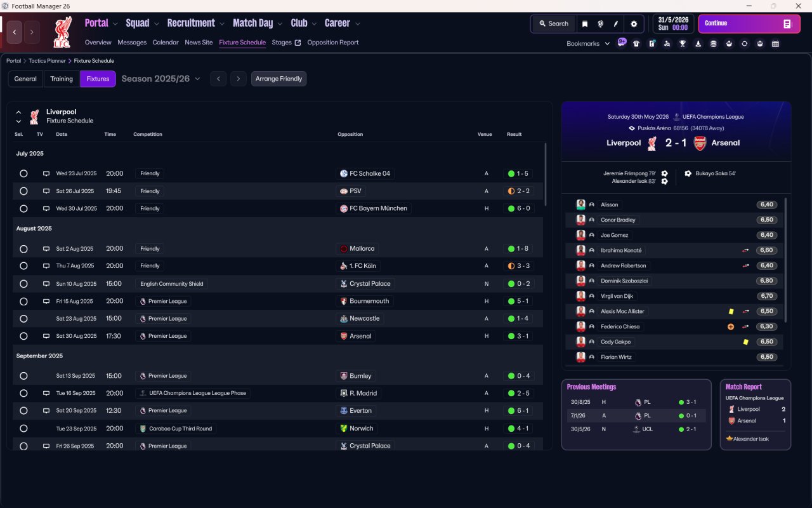The width and height of the screenshot is (812, 508).
Task: Open the settings gear icon
Action: click(x=633, y=23)
